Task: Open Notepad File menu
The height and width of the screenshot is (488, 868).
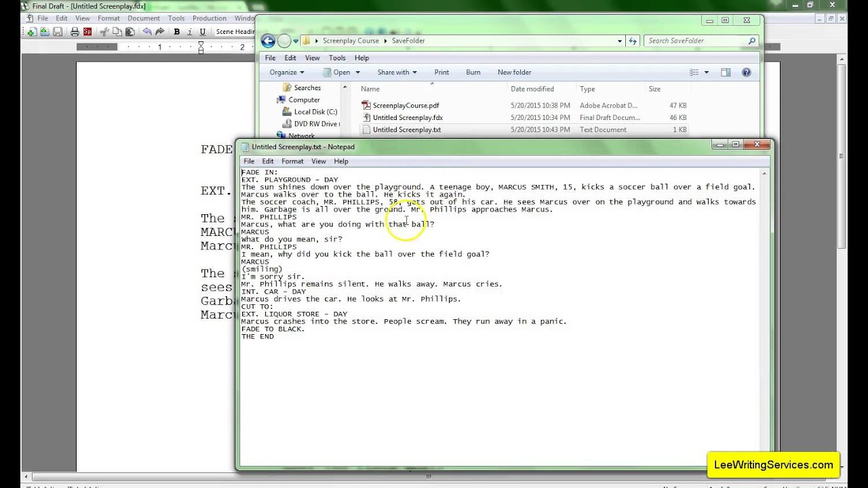Action: (x=249, y=161)
